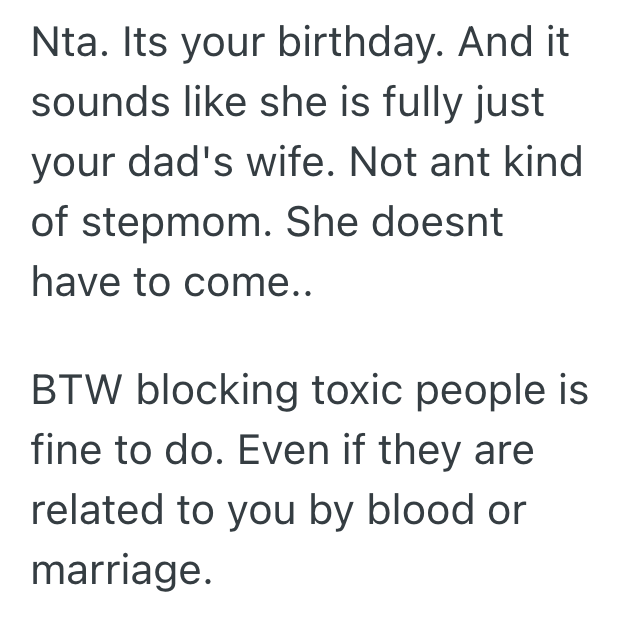Click the word "kind" in the third line

pyautogui.click(x=544, y=163)
